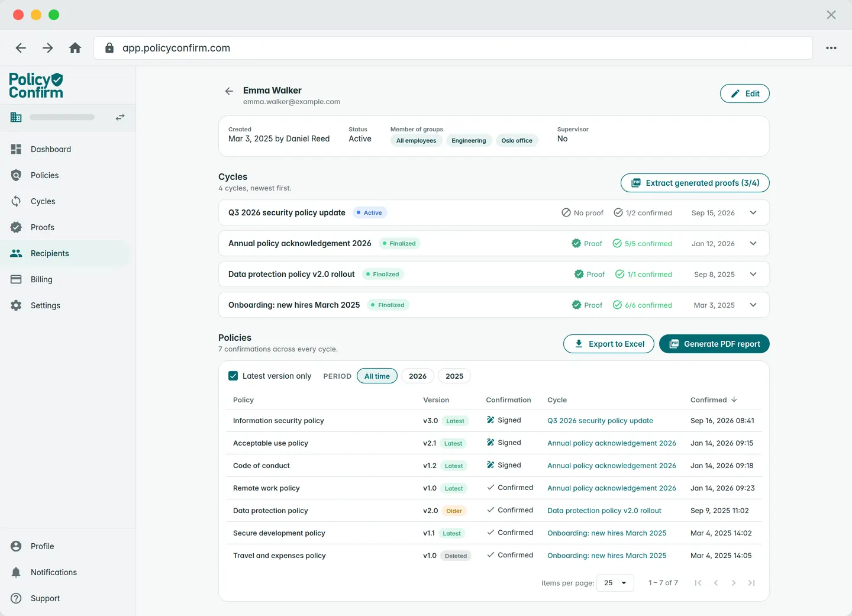
Task: Go to last page of policies
Action: tap(751, 583)
